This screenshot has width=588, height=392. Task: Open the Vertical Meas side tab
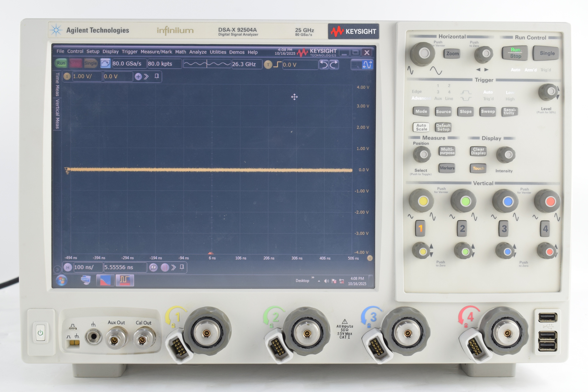57,114
